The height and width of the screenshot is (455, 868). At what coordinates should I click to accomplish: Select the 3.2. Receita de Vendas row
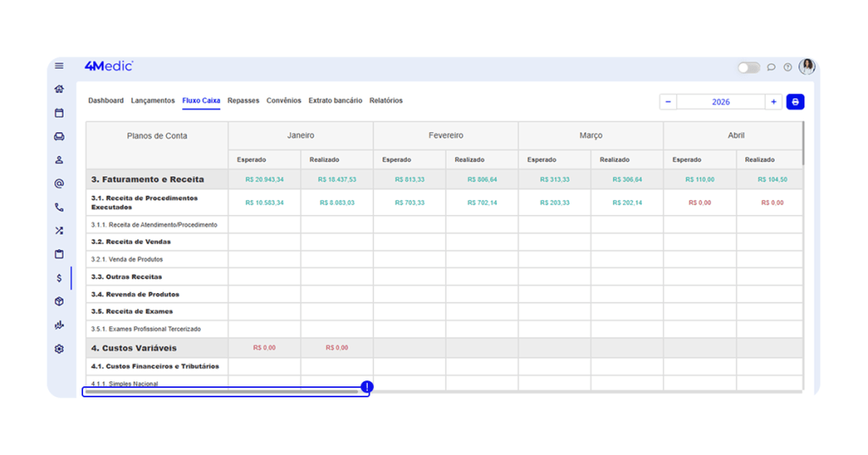click(x=131, y=241)
